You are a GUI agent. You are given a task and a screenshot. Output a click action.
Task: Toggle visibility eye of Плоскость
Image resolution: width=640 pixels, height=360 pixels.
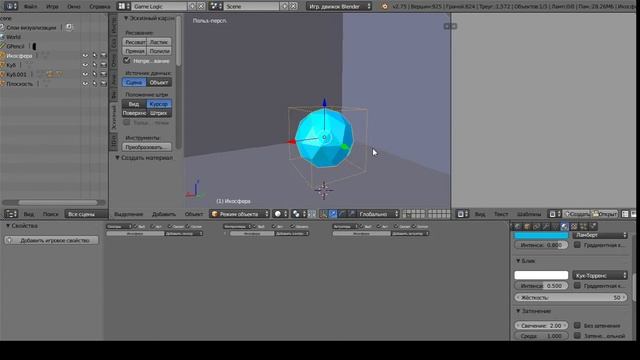click(x=85, y=84)
